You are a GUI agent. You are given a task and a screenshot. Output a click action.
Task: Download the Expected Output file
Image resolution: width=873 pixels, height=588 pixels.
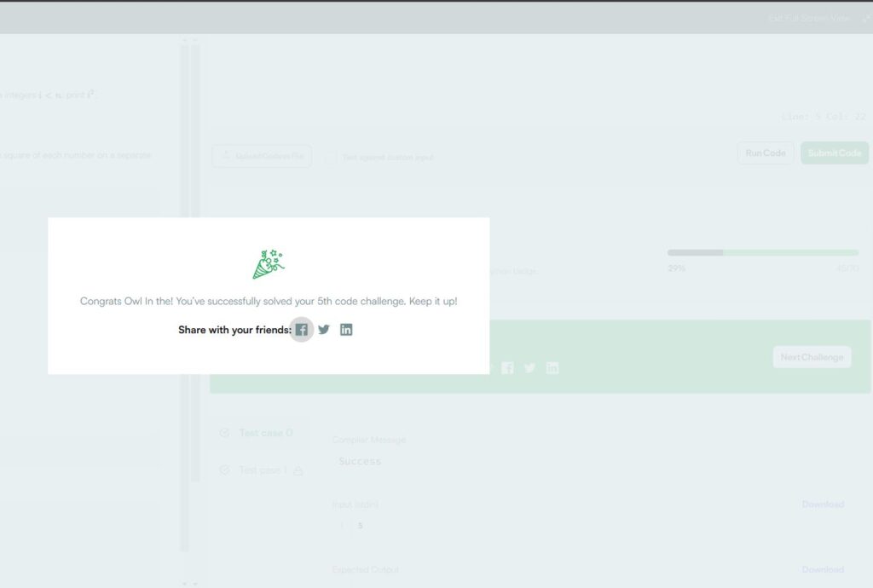pyautogui.click(x=822, y=569)
